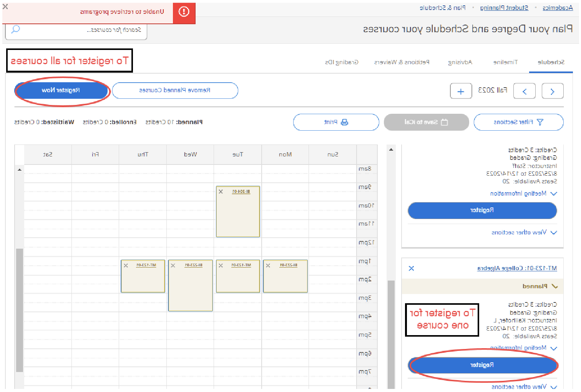Click 'Planned: 10 Credits' text
This screenshot has width=581, height=392.
point(174,122)
